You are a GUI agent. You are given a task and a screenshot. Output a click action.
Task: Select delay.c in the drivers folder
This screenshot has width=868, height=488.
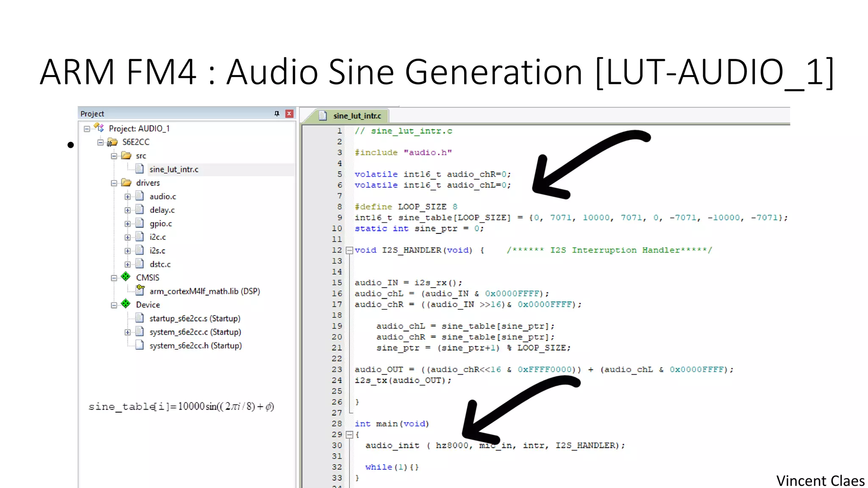[162, 210]
